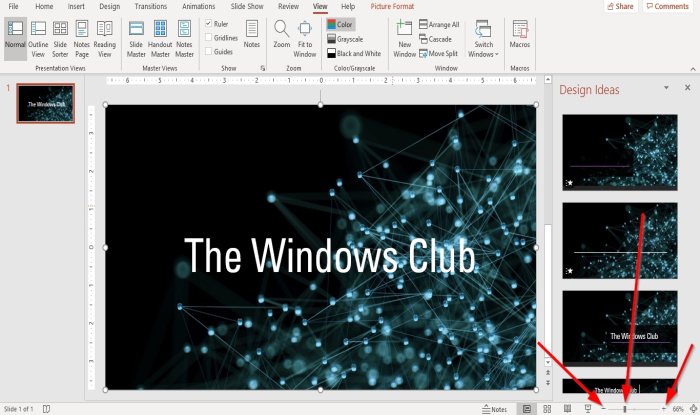Viewport: 700px width, 415px height.
Task: Select Color view mode
Action: click(x=340, y=25)
